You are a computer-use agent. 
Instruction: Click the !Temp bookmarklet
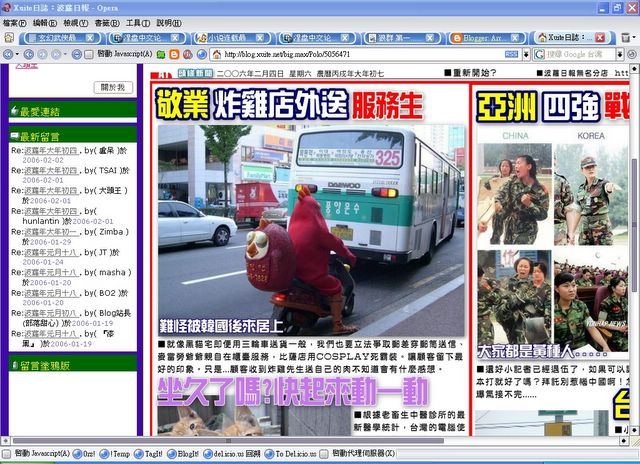pos(115,454)
